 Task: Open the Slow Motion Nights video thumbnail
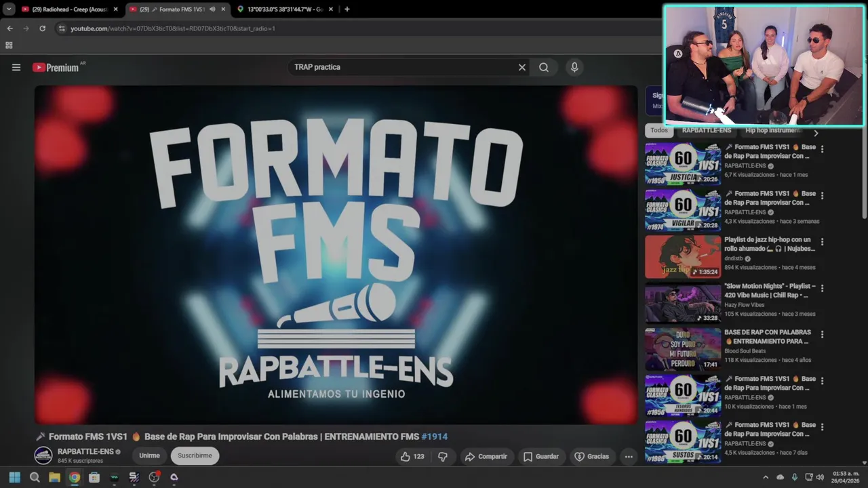[x=683, y=303]
